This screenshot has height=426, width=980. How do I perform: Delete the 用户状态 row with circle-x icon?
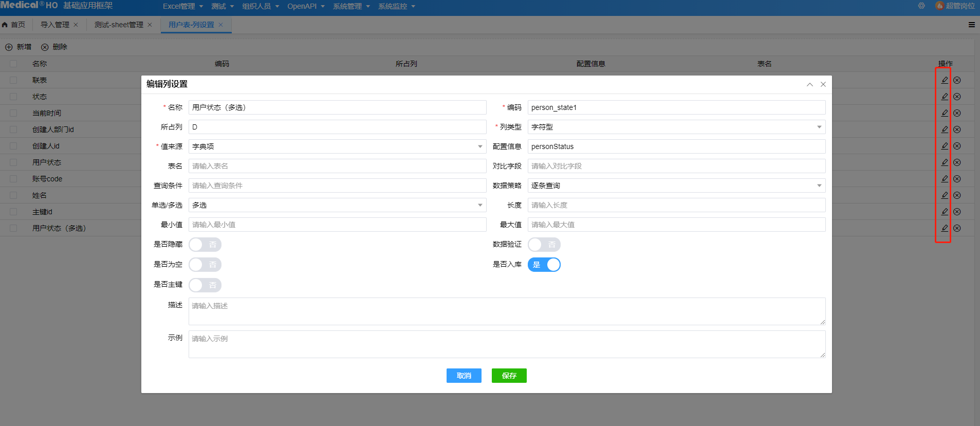(957, 162)
